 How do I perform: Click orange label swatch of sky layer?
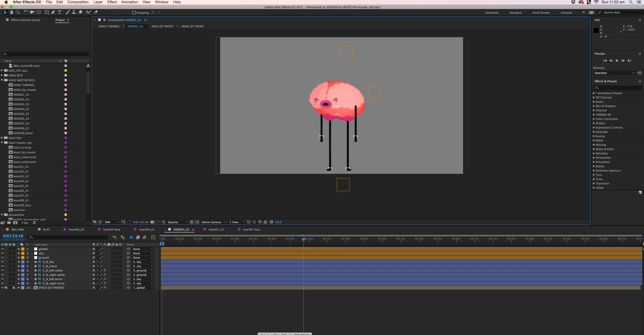23,253
